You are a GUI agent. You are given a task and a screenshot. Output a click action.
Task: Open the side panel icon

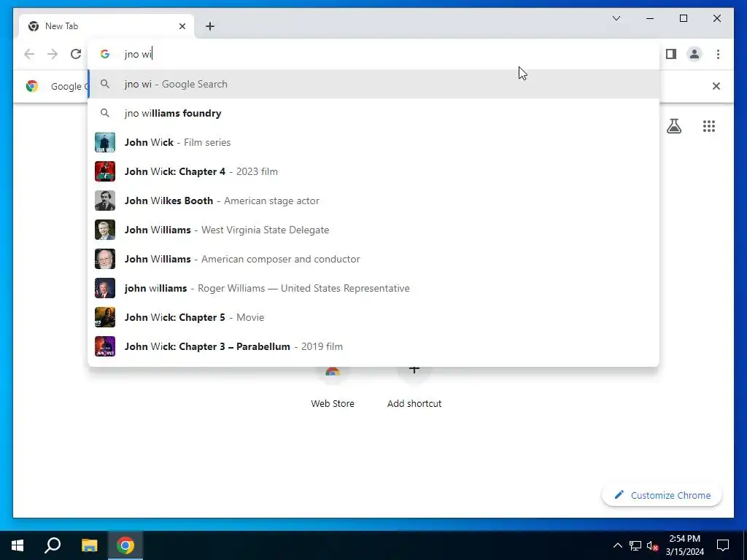click(671, 54)
